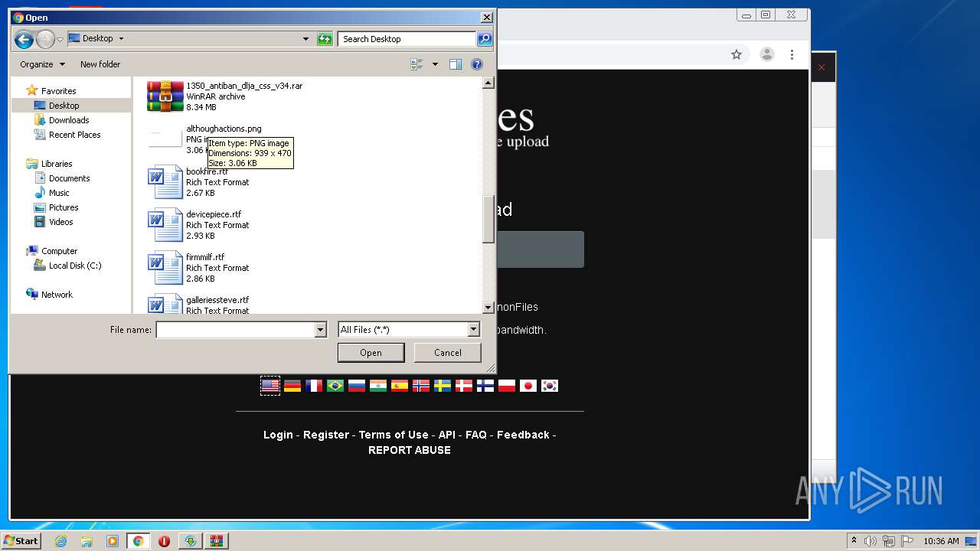Open Music library

coord(59,193)
